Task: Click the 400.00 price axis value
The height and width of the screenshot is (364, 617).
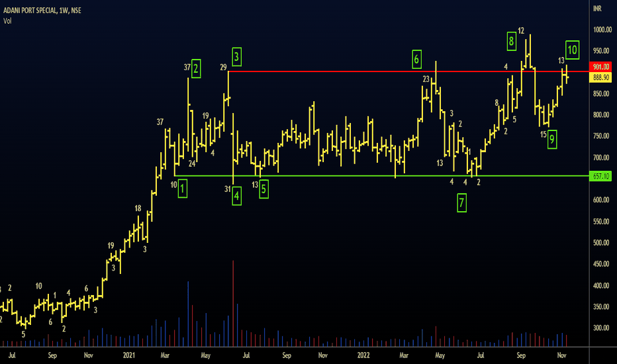Action: pyautogui.click(x=602, y=285)
